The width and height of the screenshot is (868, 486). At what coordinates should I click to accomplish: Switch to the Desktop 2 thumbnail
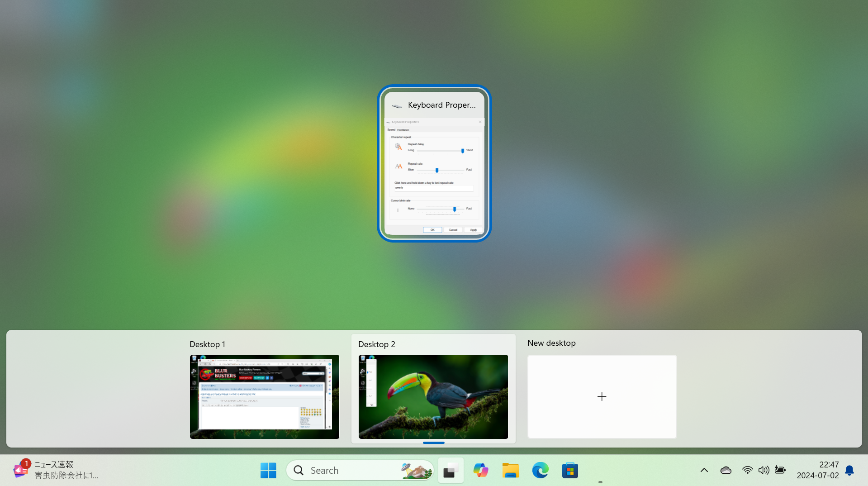433,397
